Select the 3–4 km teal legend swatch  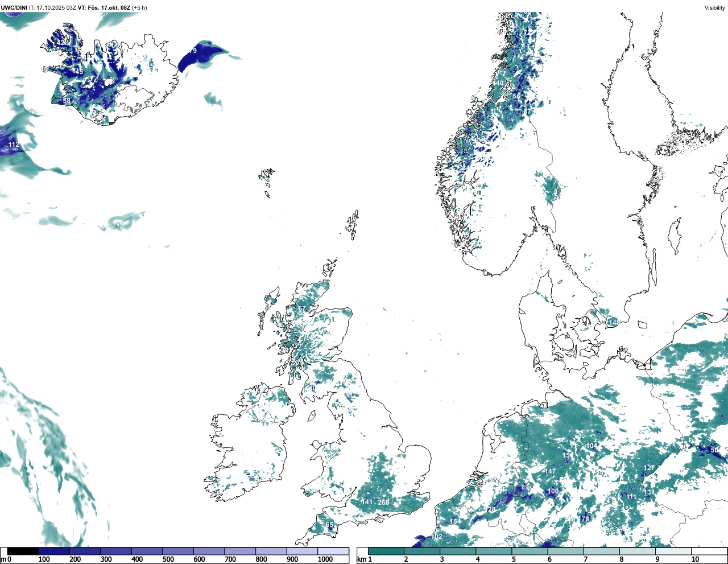click(458, 551)
